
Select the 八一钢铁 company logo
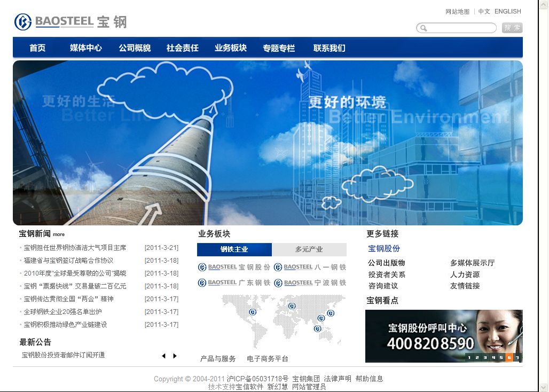(x=310, y=266)
